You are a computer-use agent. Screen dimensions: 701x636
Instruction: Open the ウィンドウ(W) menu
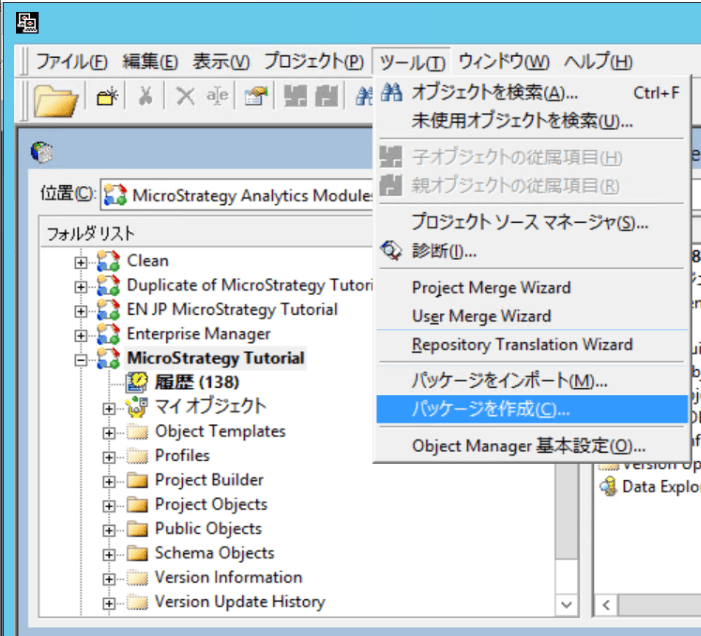[503, 61]
